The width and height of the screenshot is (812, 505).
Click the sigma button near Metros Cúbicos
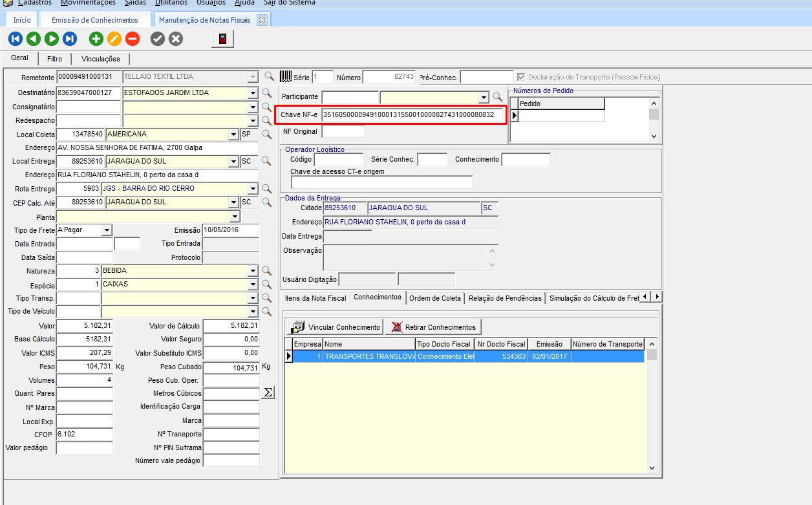[268, 392]
